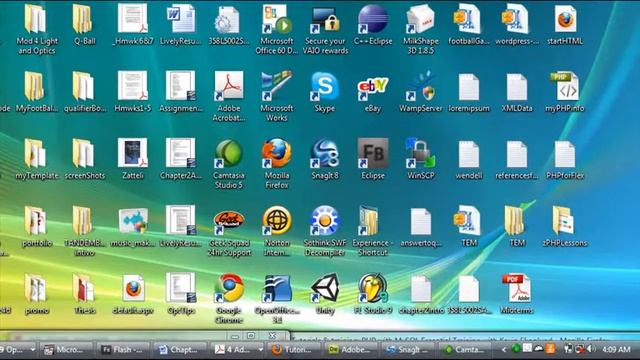Screen dimensions: 640x360
Task: Switch to 'Tutori...' Firefox taskbar button
Action: (x=294, y=350)
